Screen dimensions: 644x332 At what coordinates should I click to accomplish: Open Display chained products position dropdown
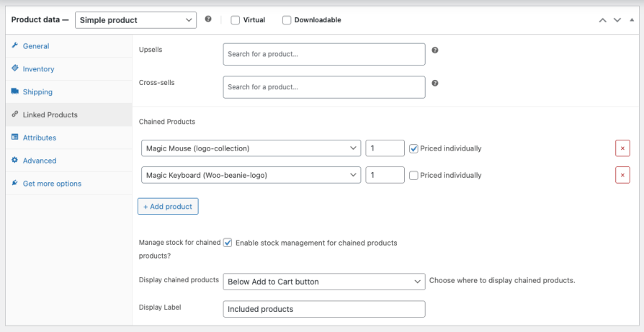click(x=324, y=282)
